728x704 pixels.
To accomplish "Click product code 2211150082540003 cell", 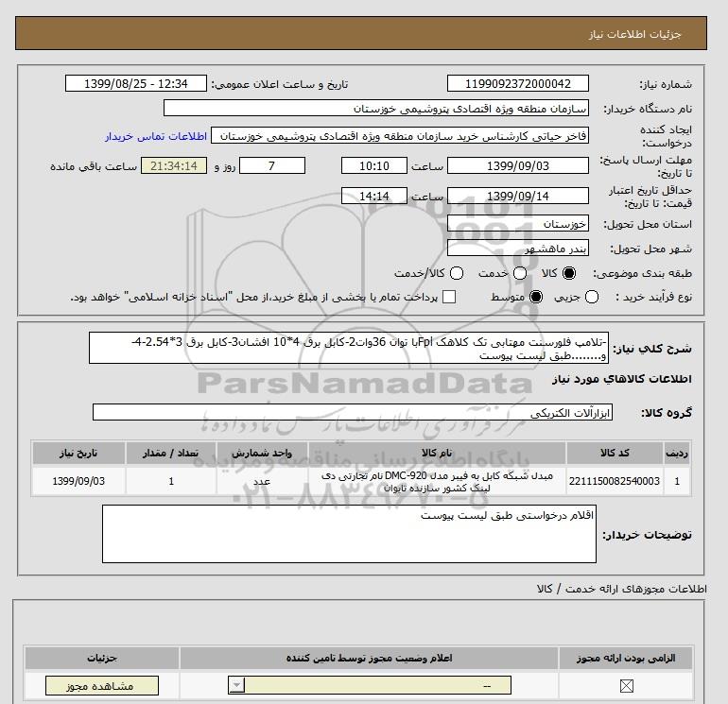I will pos(615,481).
